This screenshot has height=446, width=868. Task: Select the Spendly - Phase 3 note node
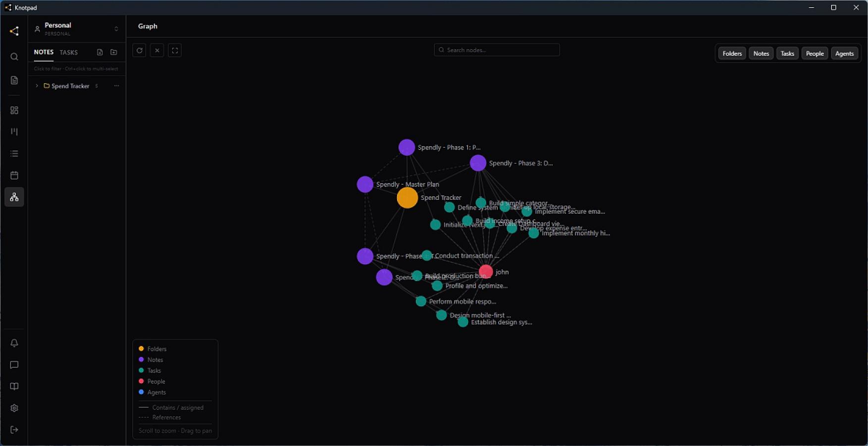click(x=478, y=163)
